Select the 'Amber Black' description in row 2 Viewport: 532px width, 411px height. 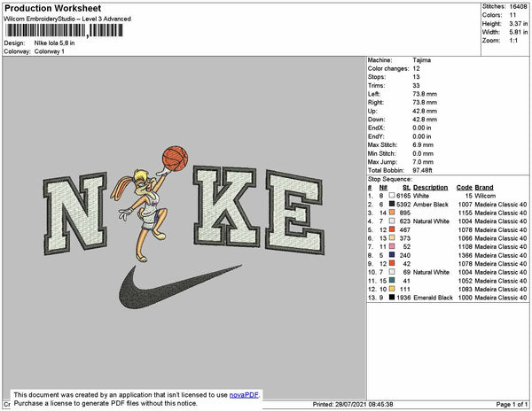pyautogui.click(x=431, y=205)
